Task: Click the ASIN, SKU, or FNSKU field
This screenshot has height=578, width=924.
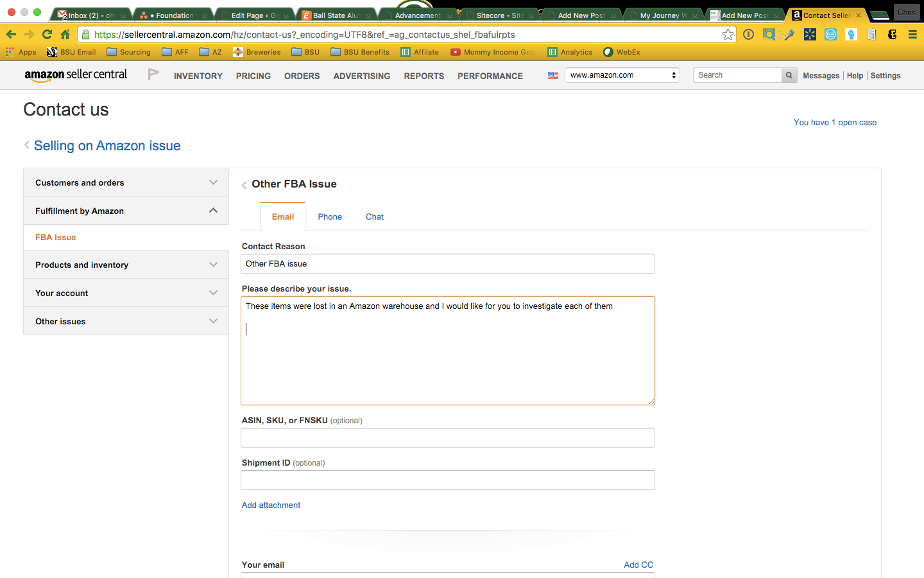Action: (447, 438)
